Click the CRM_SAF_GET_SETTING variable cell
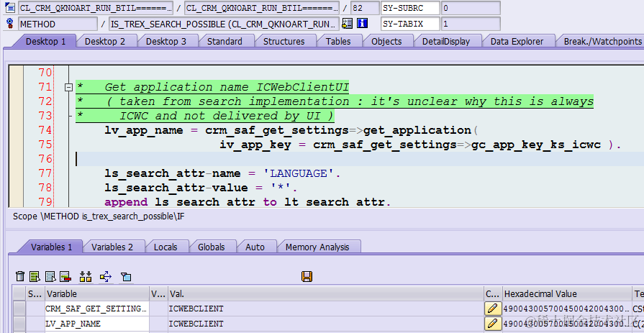The height and width of the screenshot is (333, 644). click(97, 309)
